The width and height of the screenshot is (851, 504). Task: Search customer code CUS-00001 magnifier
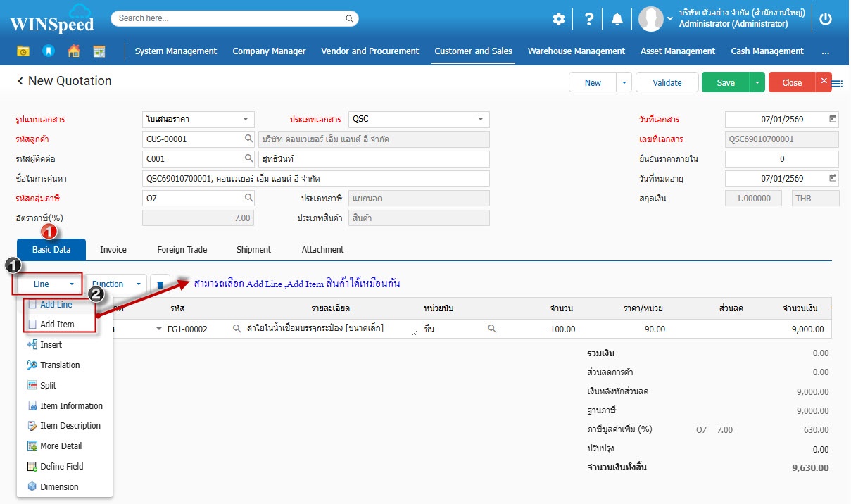(248, 139)
